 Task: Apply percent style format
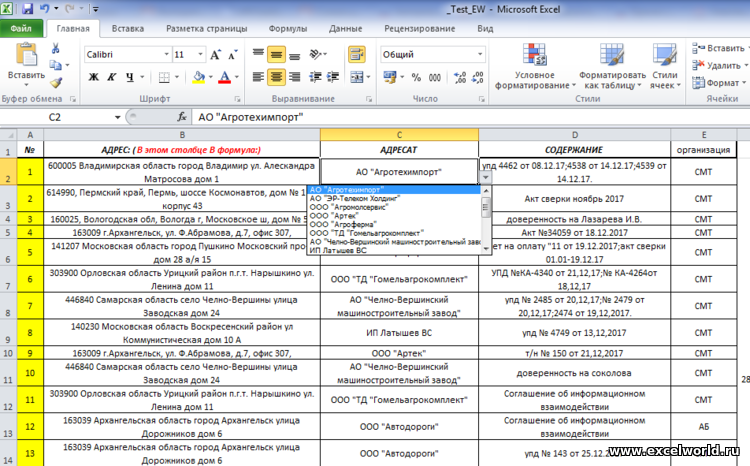tap(416, 77)
